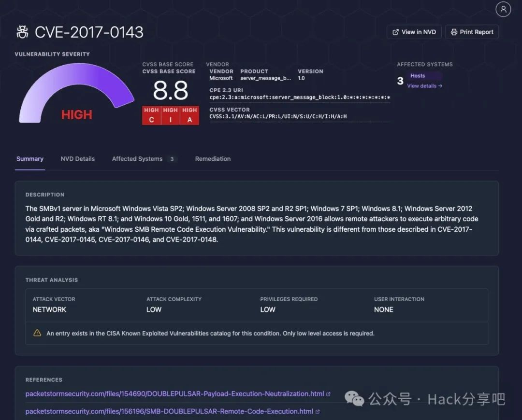This screenshot has width=522, height=420.
Task: Open the SMB-DOUBLEPULSAR-Remote-Code-Execution reference link
Action: pyautogui.click(x=169, y=411)
